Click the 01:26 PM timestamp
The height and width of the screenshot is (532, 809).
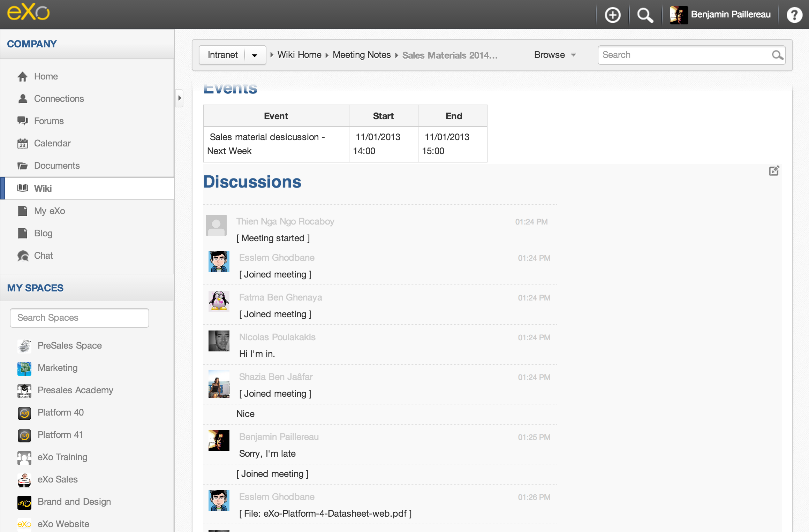pyautogui.click(x=534, y=497)
